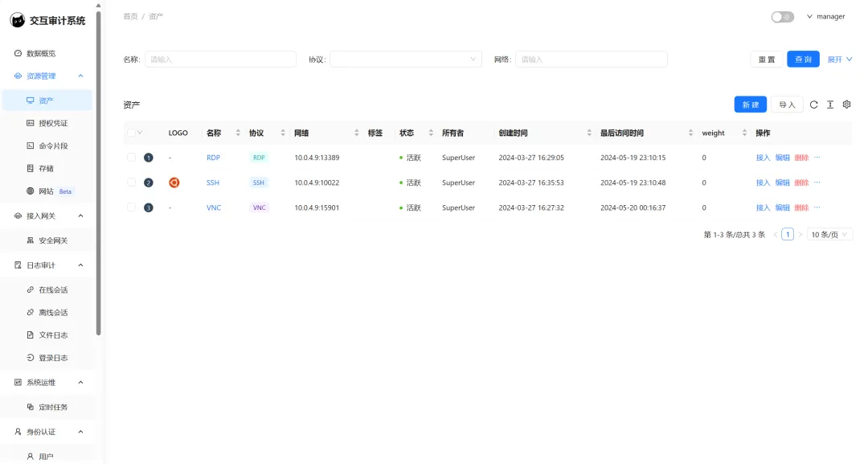The width and height of the screenshot is (868, 464).
Task: Collapse the 资源管理 sidebar section
Action: coord(80,76)
